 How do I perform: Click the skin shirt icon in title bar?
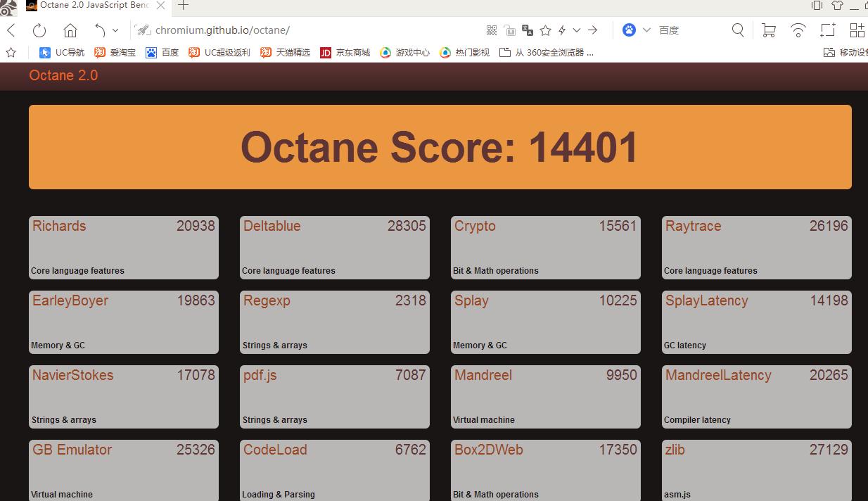tap(837, 6)
